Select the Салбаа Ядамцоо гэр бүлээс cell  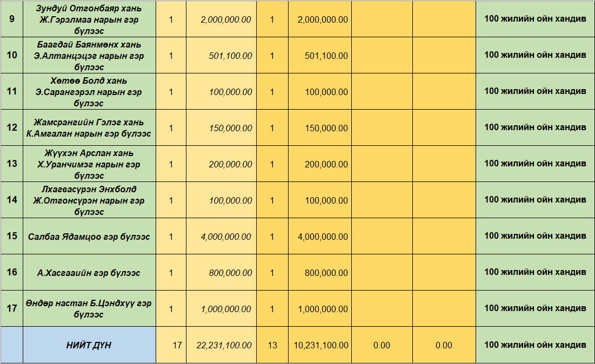coord(89,237)
